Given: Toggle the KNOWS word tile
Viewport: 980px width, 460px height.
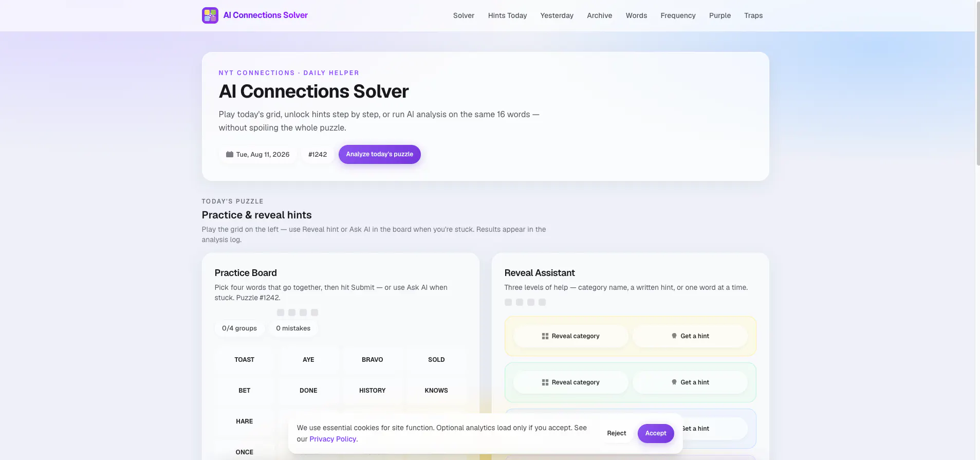Looking at the screenshot, I should click(436, 391).
